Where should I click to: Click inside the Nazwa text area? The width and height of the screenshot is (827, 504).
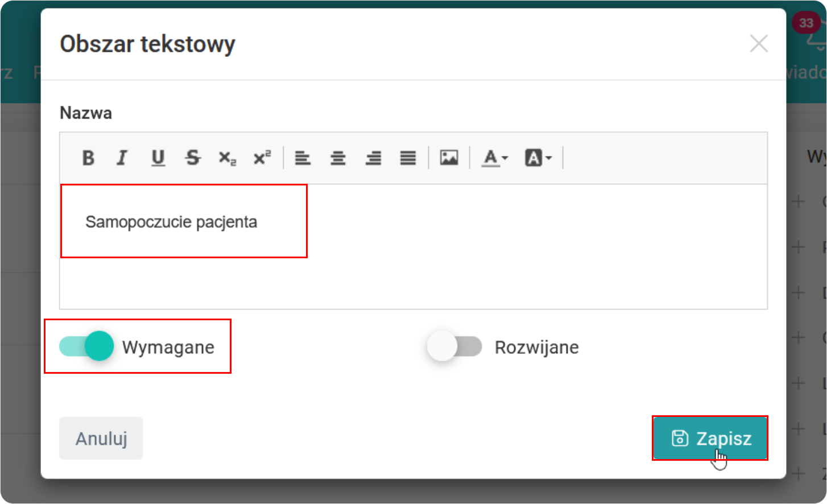(413, 247)
